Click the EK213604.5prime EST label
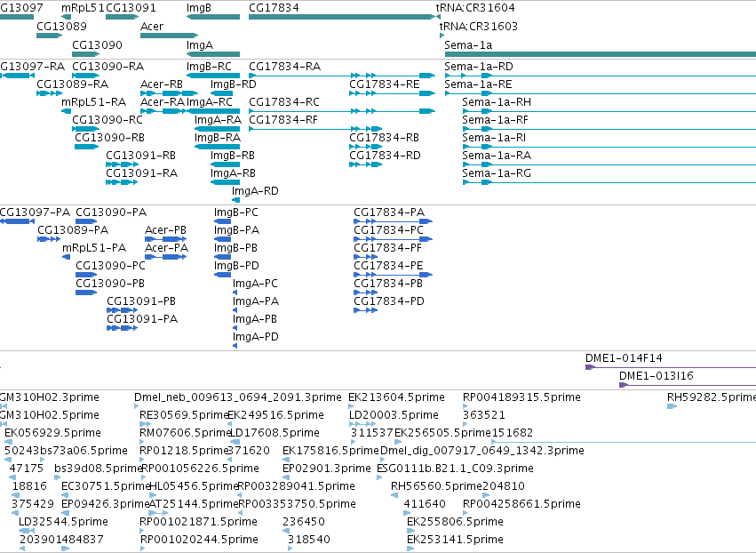Screen dimensions: 756x553 pos(397,397)
